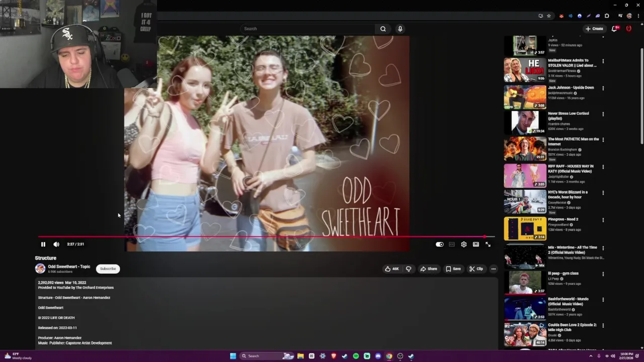The width and height of the screenshot is (644, 362).
Task: Open the browser extensions puzzle icon
Action: 607,16
